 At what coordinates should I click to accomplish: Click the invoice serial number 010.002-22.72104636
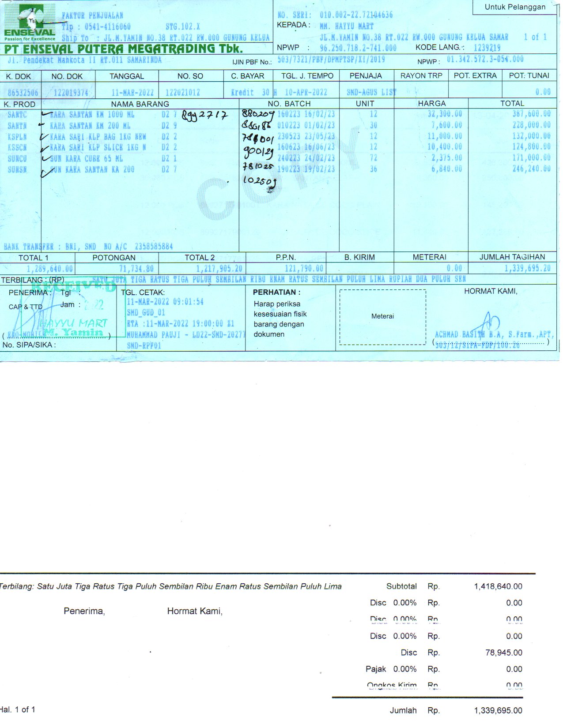pyautogui.click(x=356, y=15)
